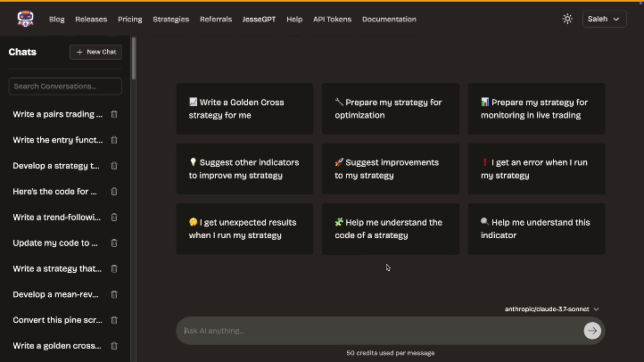Image resolution: width=644 pixels, height=362 pixels.
Task: Delete the 'Write a golden cross...' chat
Action: [114, 346]
